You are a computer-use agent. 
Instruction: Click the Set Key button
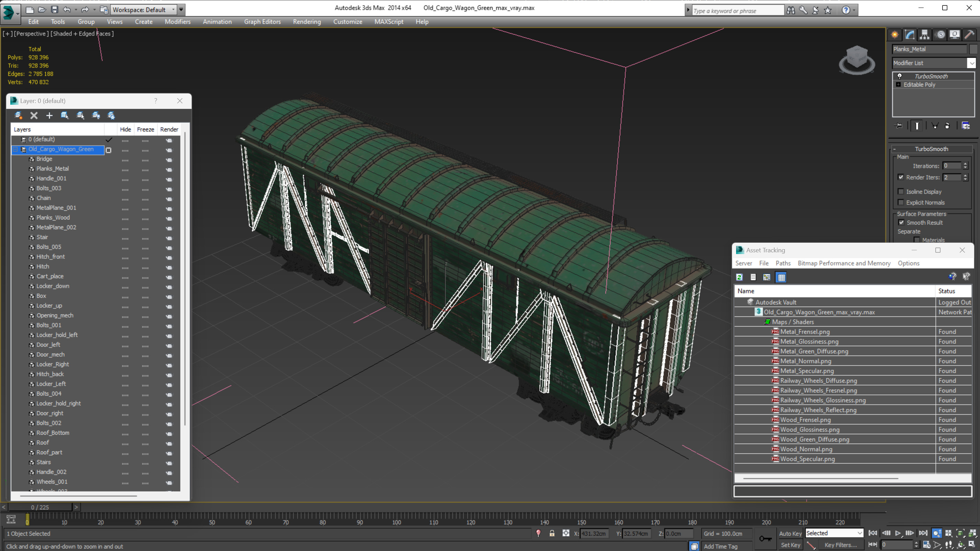[790, 544]
